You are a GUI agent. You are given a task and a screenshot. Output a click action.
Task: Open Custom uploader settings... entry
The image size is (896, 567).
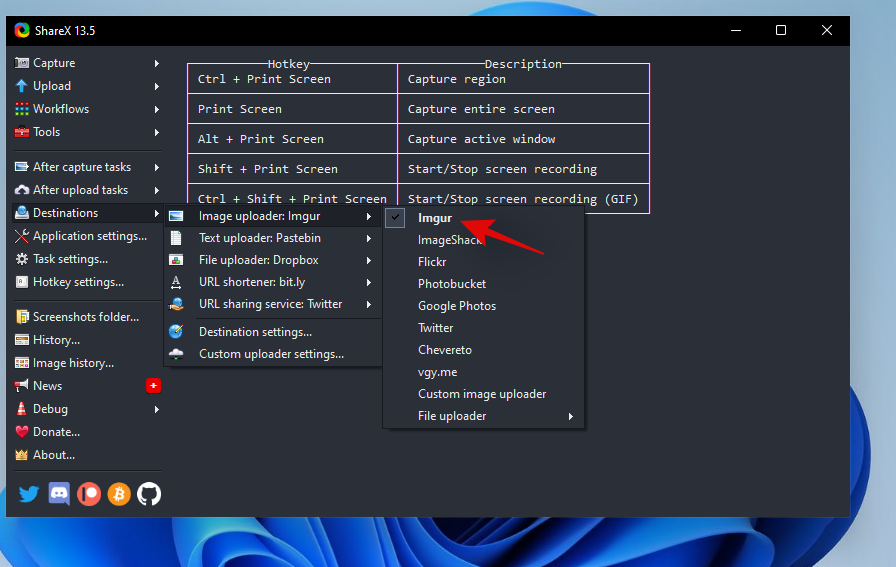[273, 354]
